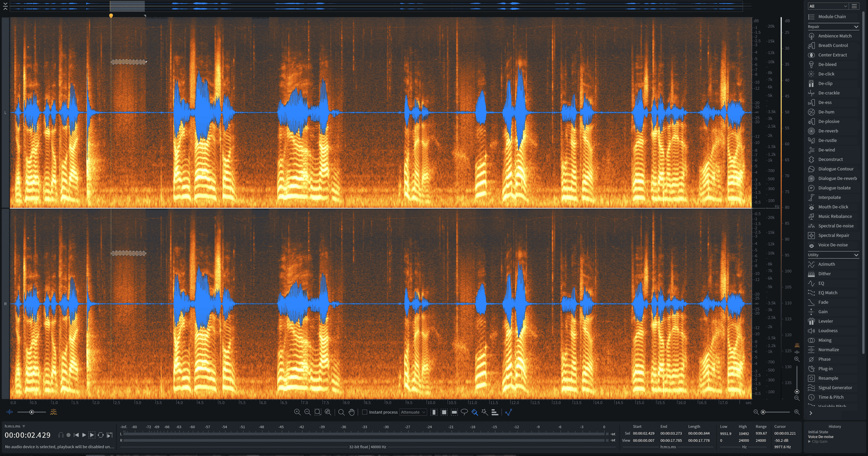Click the selection Start time field
Screen dimensions: 868x456
point(644,434)
